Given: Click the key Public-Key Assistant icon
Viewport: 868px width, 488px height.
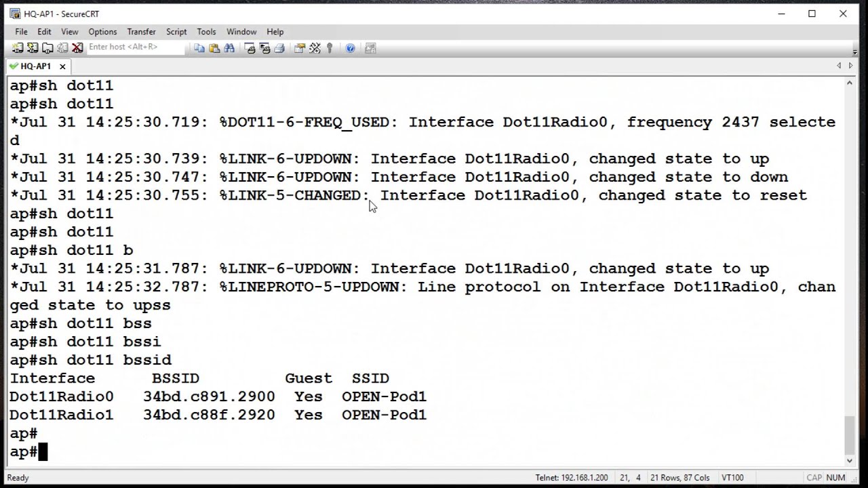Looking at the screenshot, I should point(330,48).
